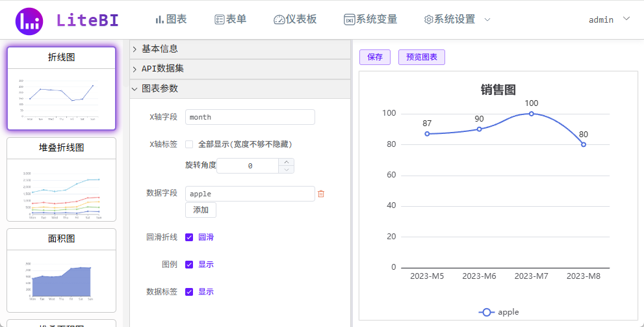Focus the X轴字段 month input
644x327 pixels.
click(x=250, y=117)
